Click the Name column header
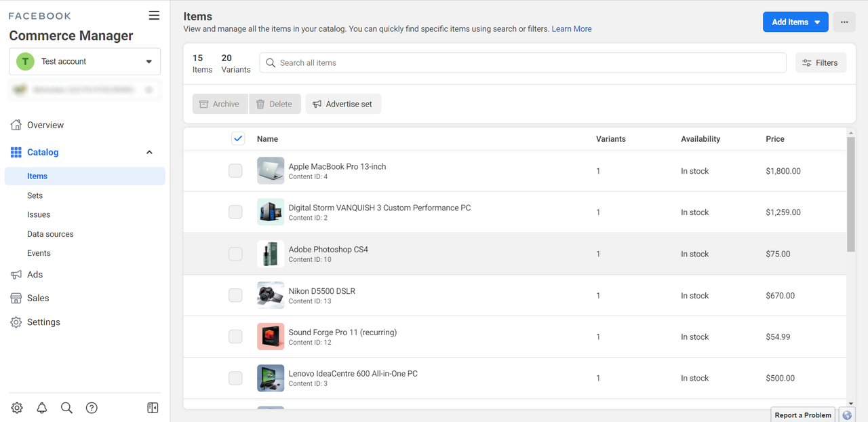868x422 pixels. point(267,139)
